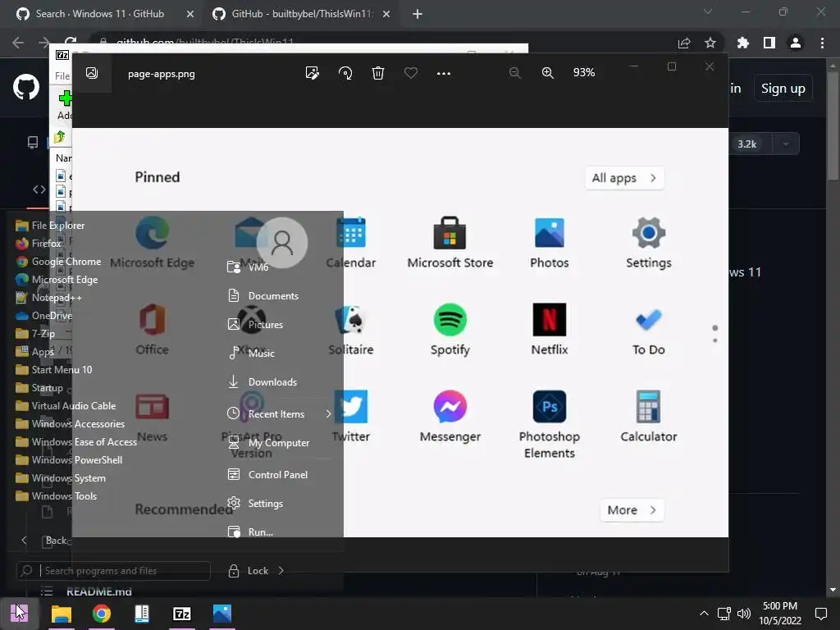Image resolution: width=840 pixels, height=630 pixels.
Task: Expand power options arrow next to Lock
Action: pyautogui.click(x=281, y=571)
